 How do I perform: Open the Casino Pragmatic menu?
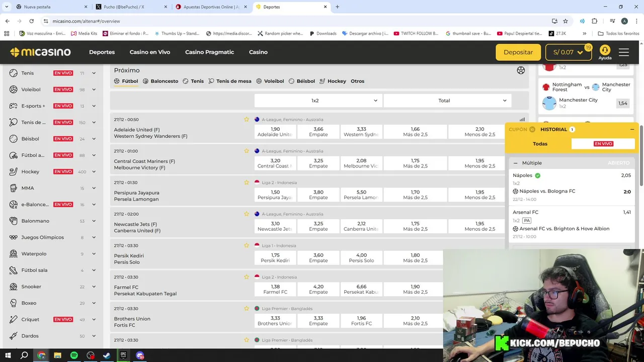209,52
